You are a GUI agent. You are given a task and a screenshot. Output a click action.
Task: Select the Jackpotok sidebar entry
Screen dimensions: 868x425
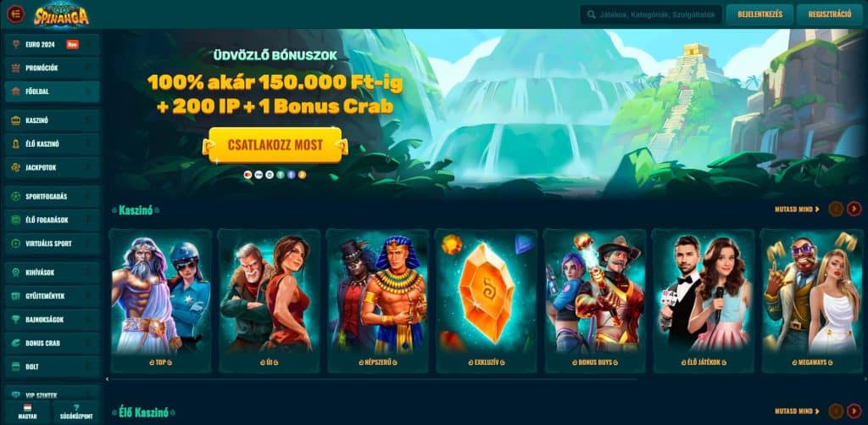pyautogui.click(x=52, y=167)
